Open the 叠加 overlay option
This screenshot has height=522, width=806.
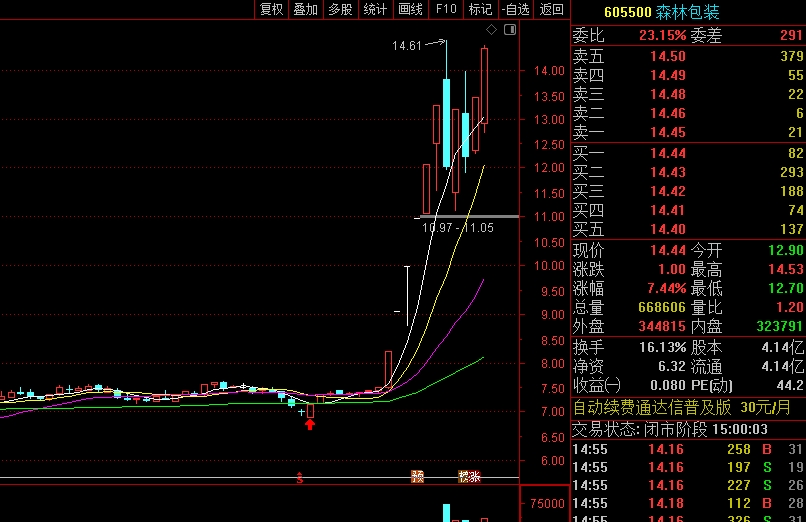pyautogui.click(x=305, y=9)
